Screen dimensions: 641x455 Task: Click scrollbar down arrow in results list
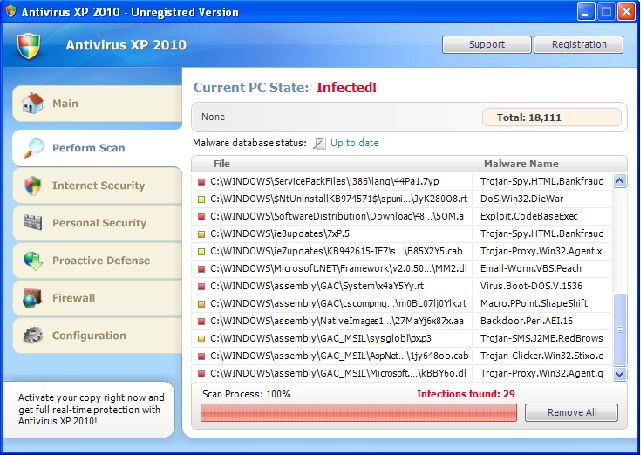pos(620,374)
